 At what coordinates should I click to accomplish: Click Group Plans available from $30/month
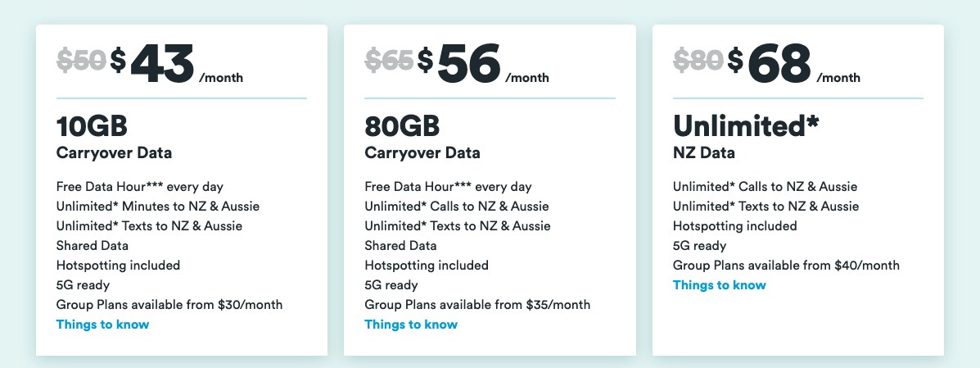pos(169,305)
